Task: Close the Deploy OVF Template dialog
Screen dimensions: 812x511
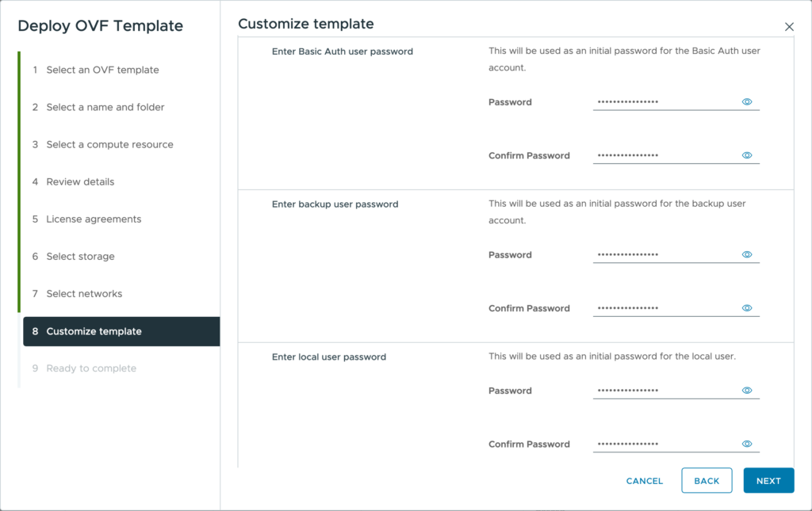Action: tap(789, 27)
